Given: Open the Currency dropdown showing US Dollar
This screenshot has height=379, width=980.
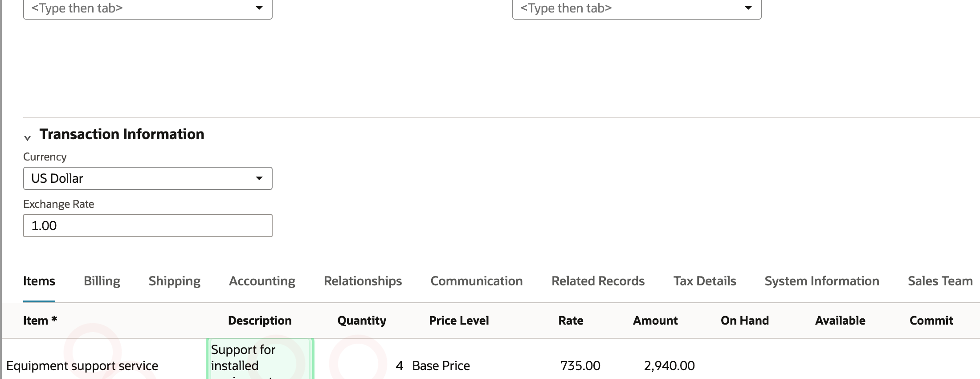Looking at the screenshot, I should tap(147, 178).
